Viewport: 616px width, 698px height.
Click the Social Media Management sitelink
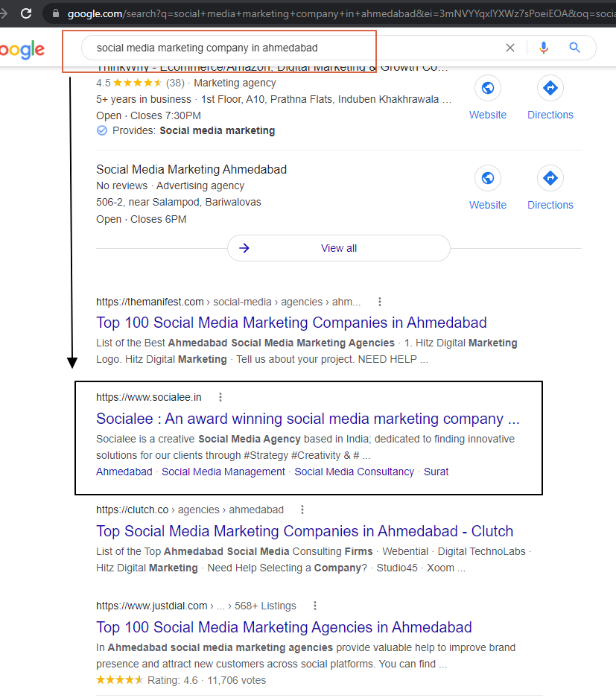(x=223, y=472)
